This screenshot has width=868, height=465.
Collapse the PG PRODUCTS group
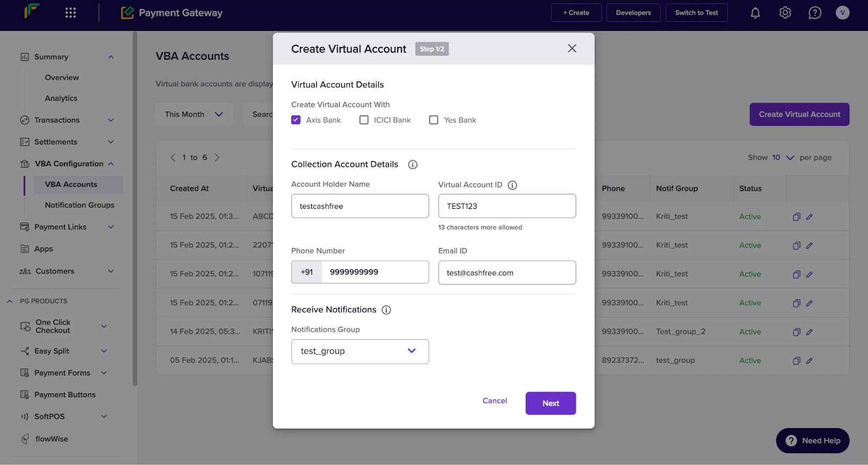(x=9, y=301)
